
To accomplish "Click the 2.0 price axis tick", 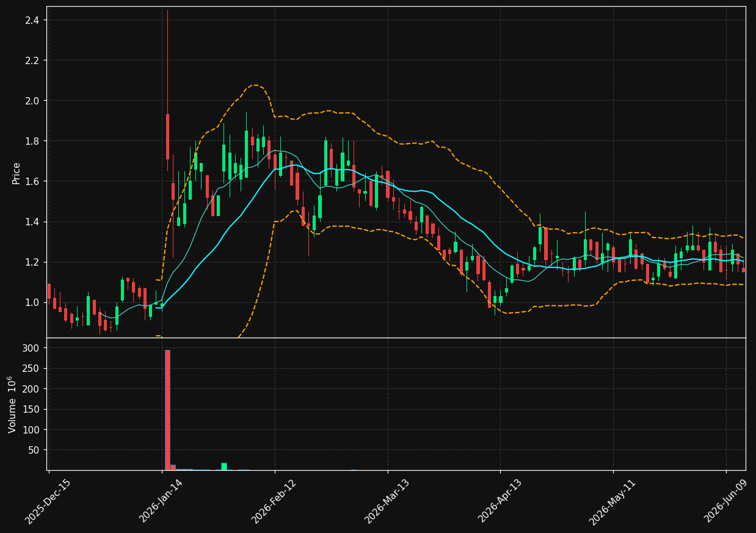I will coord(32,101).
